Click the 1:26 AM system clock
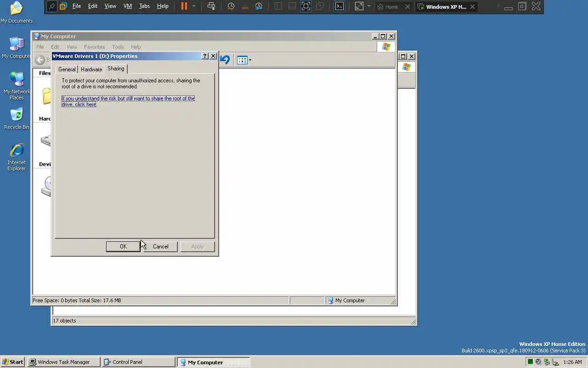The height and width of the screenshot is (368, 588). click(x=572, y=362)
